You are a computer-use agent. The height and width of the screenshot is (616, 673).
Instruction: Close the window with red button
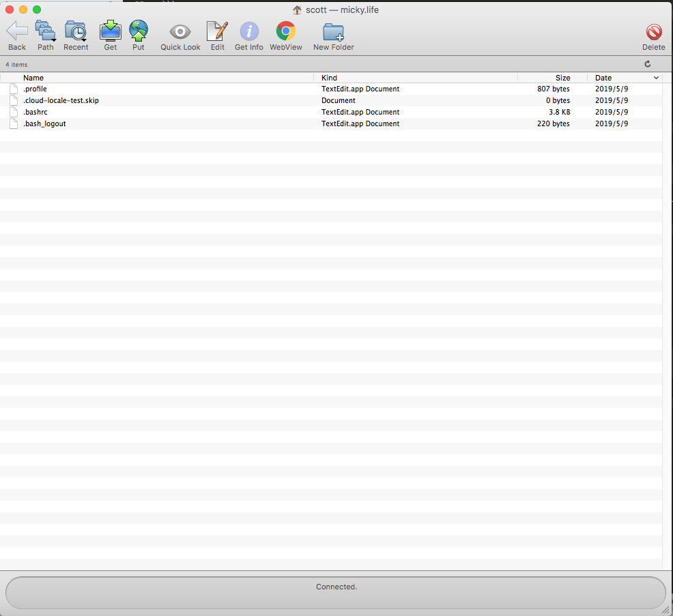point(10,10)
